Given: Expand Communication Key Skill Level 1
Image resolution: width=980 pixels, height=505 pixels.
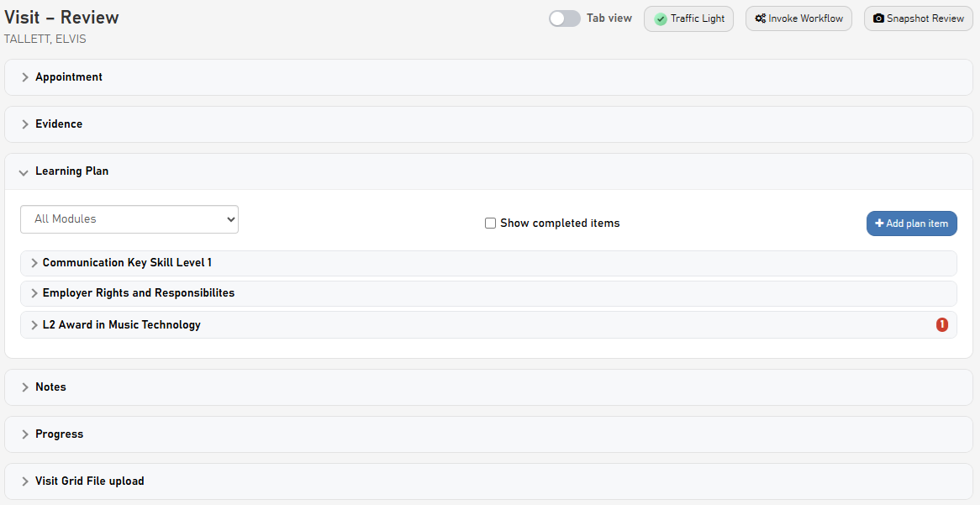Looking at the screenshot, I should [489, 263].
